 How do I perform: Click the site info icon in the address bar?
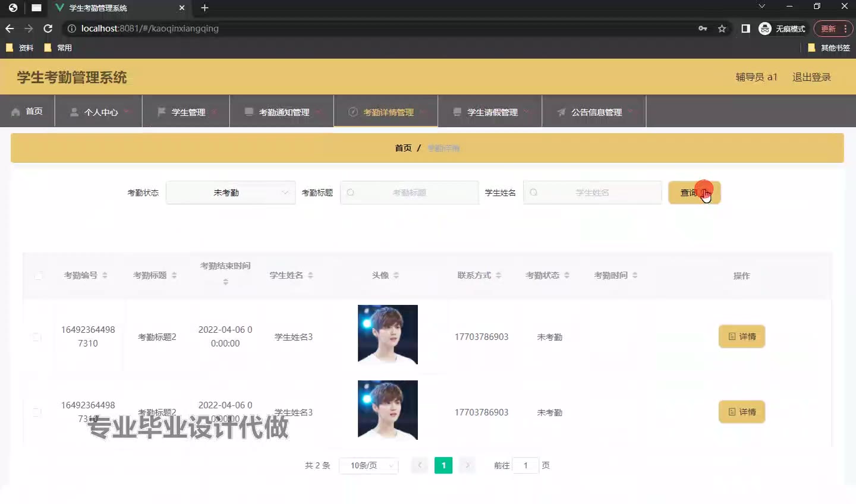click(x=72, y=29)
